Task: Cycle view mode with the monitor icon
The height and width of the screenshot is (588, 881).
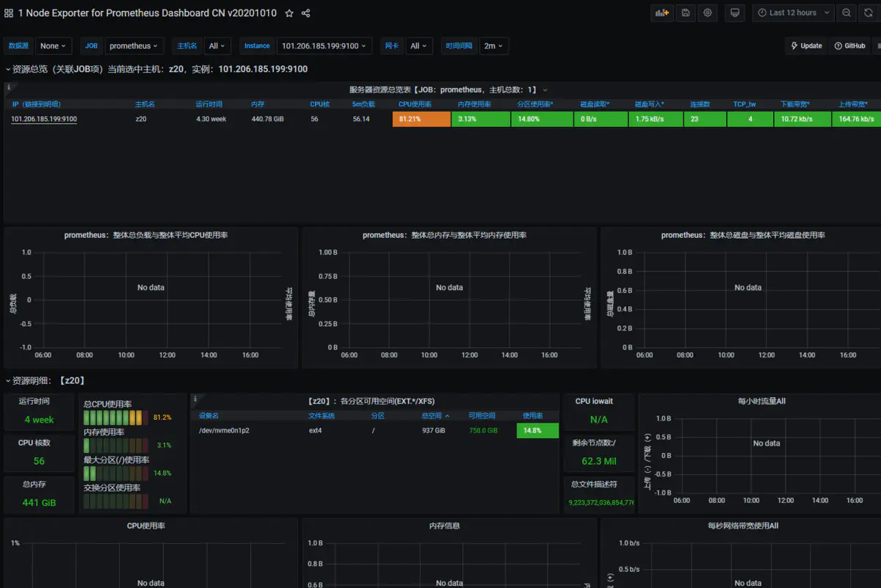Action: 734,12
